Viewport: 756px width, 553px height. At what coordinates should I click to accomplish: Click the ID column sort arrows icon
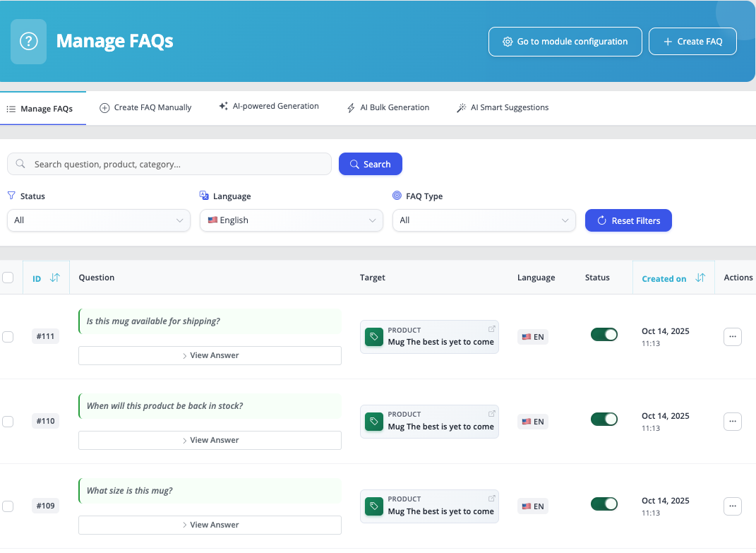point(55,278)
